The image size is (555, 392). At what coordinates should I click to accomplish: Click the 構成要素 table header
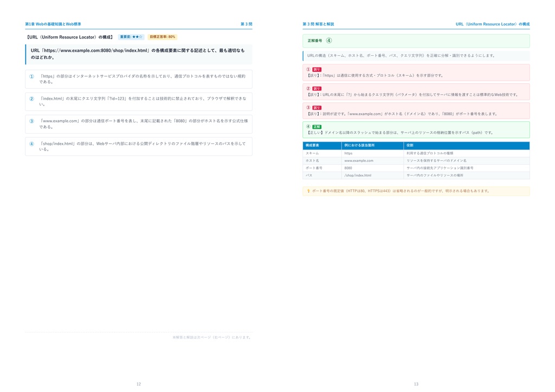coord(322,145)
